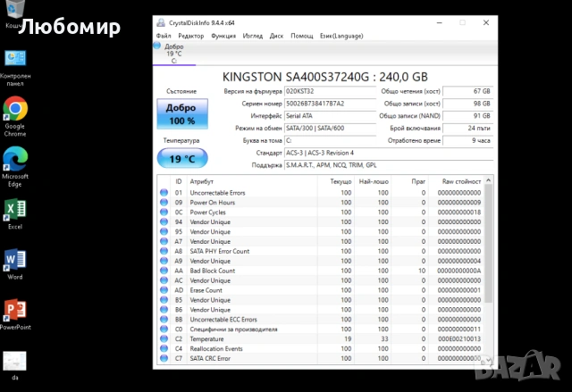Click the SMART list vertical scrollbar thumb

(x=489, y=244)
